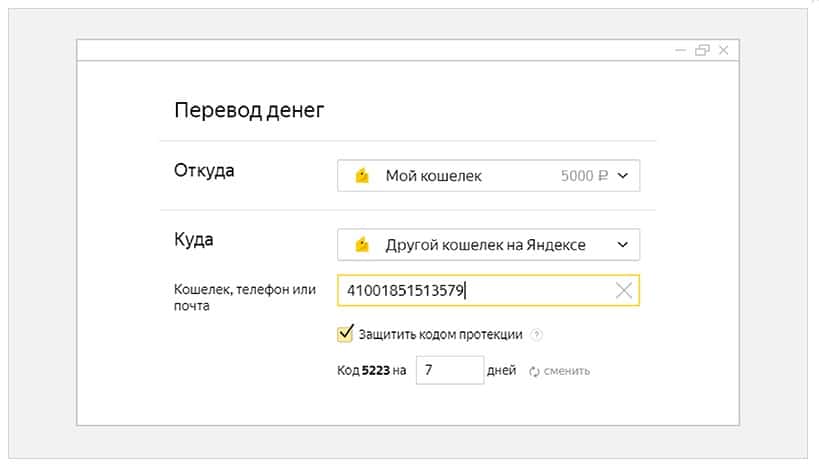Screen dimensions: 819x471
Task: Clear the wallet number with the X icon
Action: point(623,291)
